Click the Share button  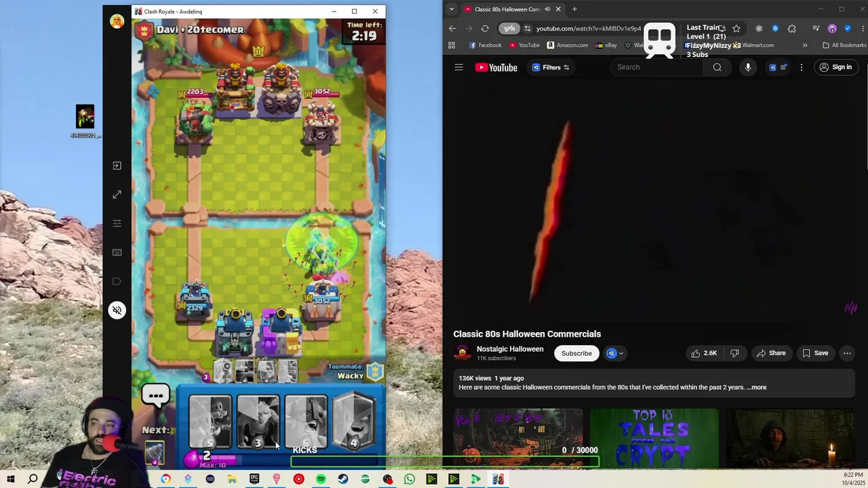pyautogui.click(x=771, y=353)
